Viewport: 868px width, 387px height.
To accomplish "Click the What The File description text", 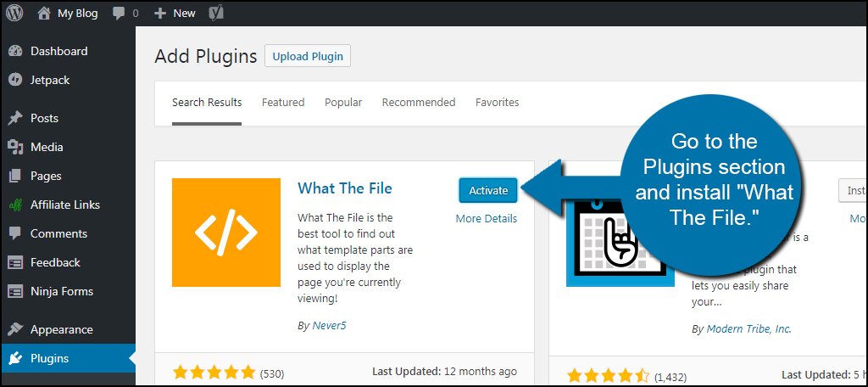I will (x=355, y=258).
